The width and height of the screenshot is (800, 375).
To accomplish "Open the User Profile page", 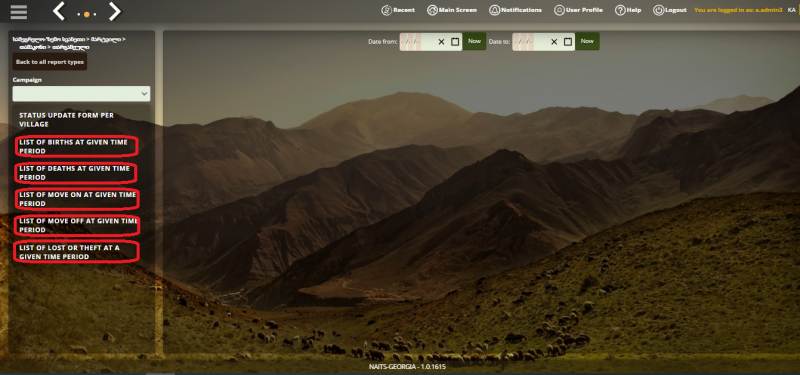I will pyautogui.click(x=578, y=10).
